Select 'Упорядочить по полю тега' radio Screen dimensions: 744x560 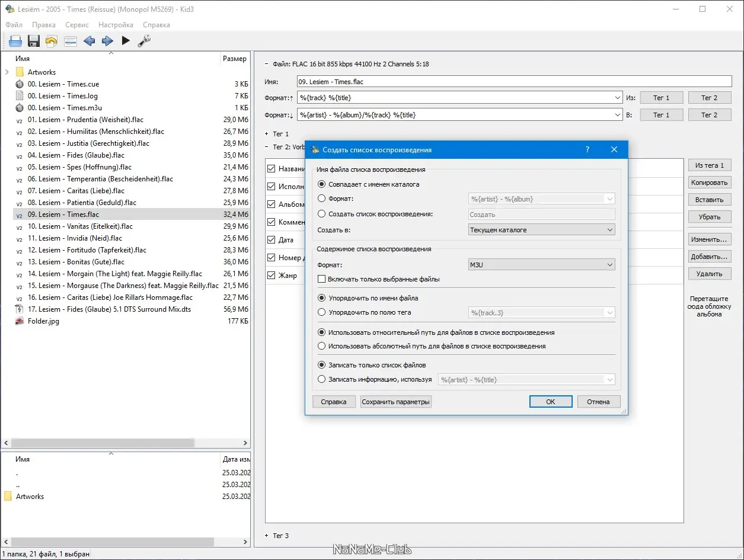(x=322, y=312)
